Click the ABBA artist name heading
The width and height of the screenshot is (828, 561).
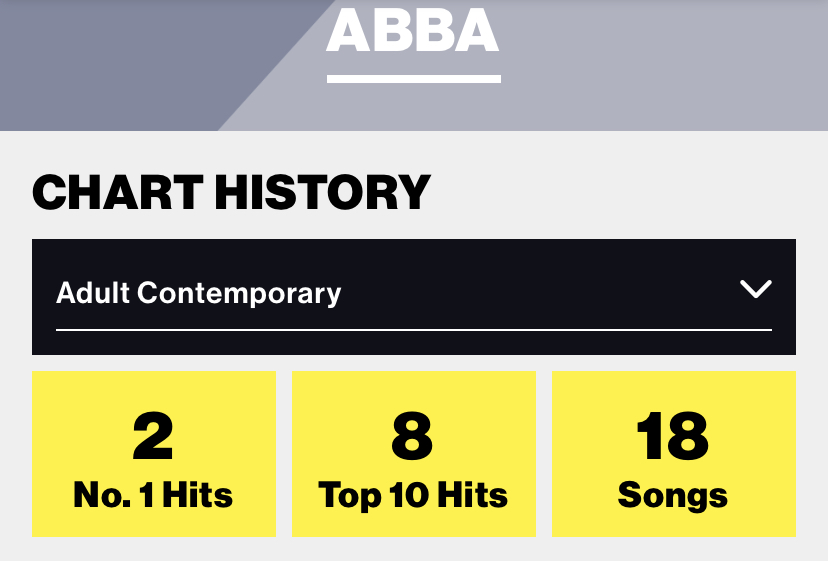pos(412,32)
